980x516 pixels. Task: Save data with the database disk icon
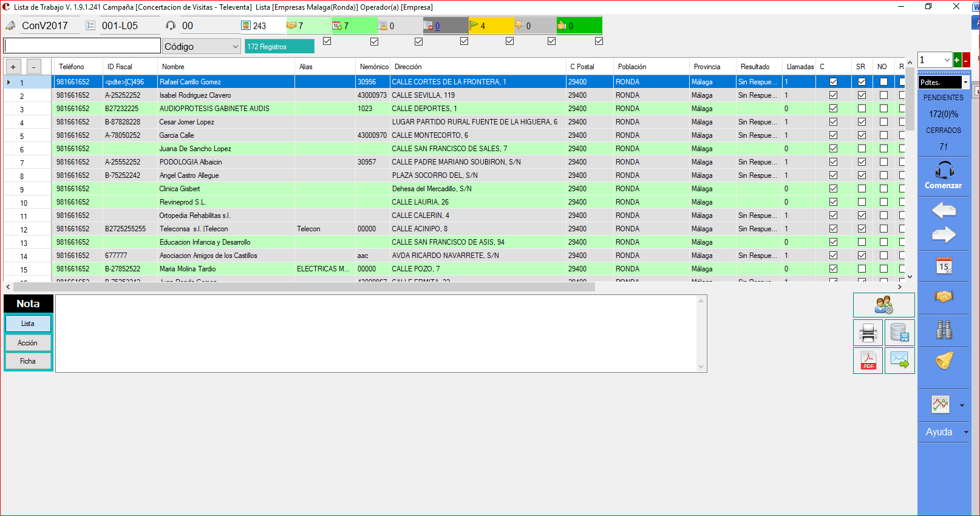coord(899,333)
